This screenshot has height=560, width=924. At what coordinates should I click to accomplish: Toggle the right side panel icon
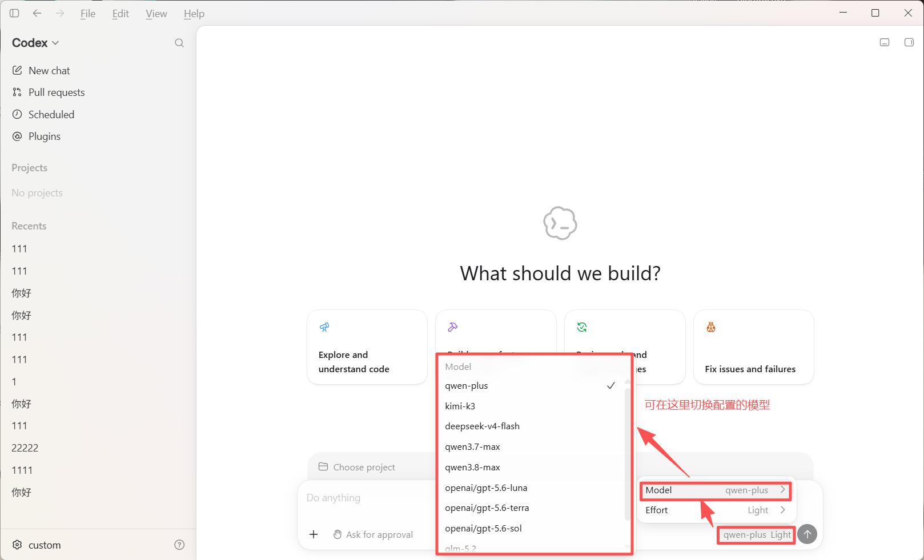(x=909, y=42)
